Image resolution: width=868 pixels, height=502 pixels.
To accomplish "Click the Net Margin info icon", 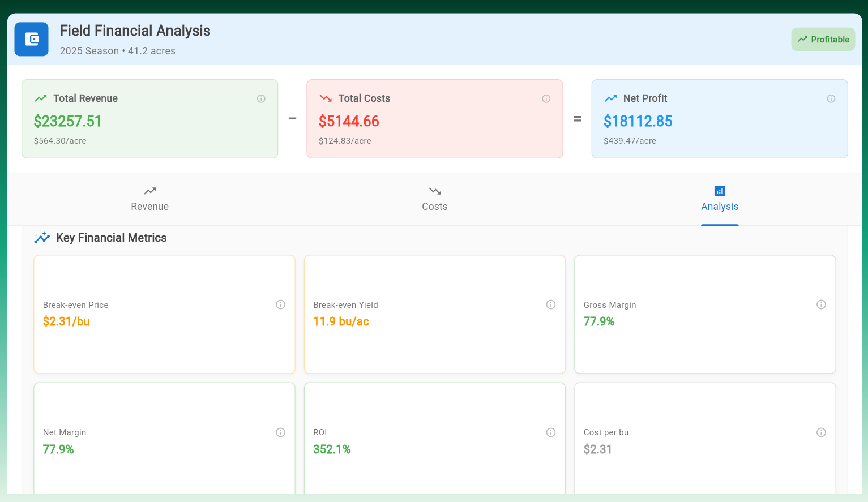I will [280, 432].
